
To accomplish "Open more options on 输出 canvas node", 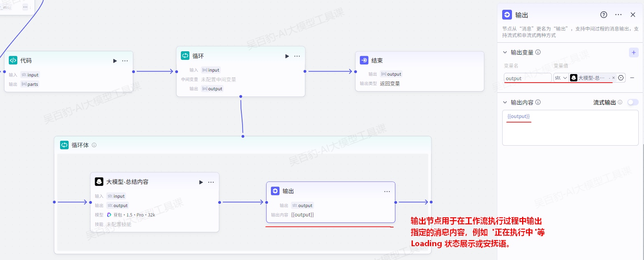I will pos(387,192).
